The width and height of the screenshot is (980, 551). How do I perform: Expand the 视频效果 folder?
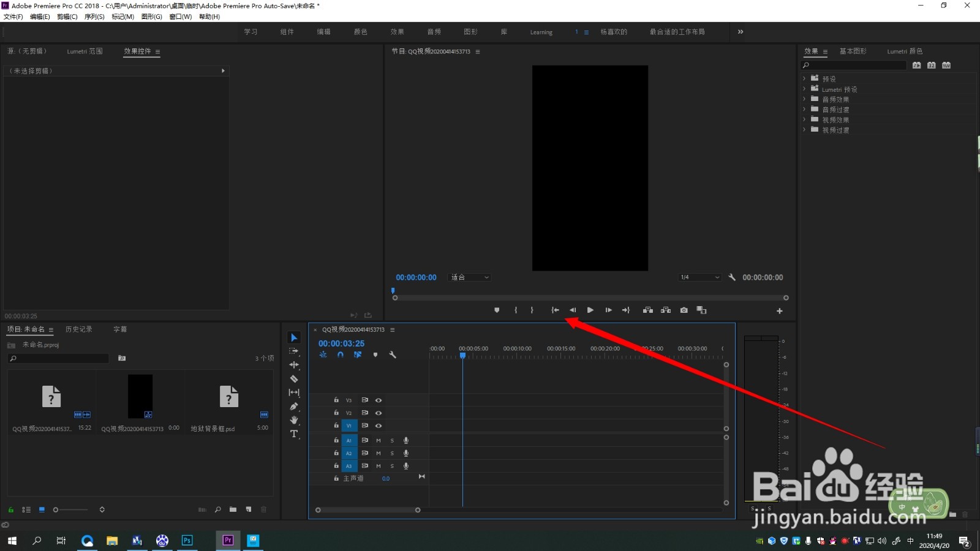[x=804, y=119]
